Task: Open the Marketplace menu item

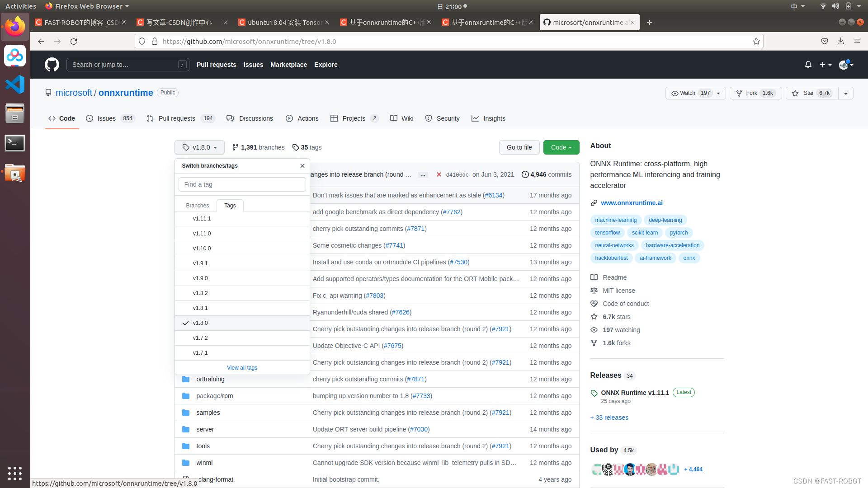Action: pyautogui.click(x=288, y=65)
